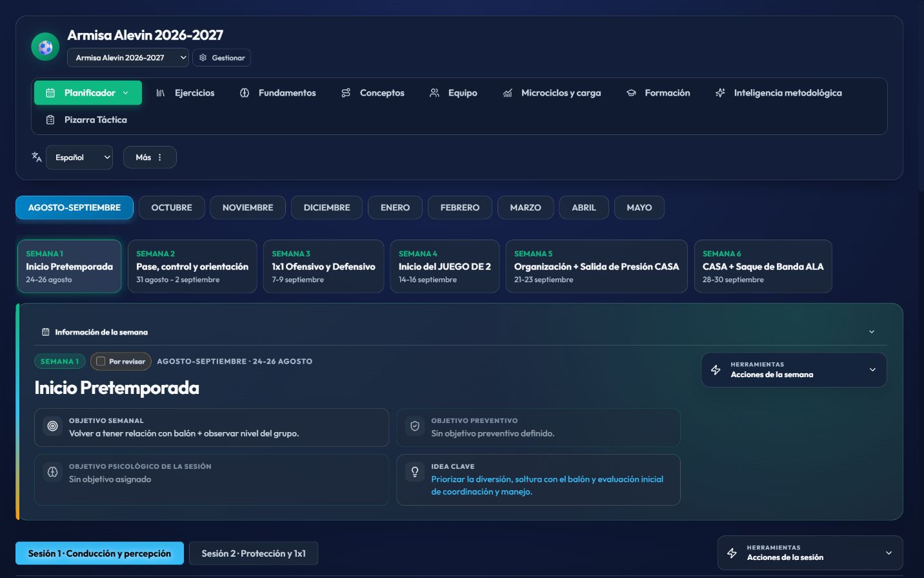Viewport: 924px width, 578px height.
Task: Click the soccer ball team logo
Action: 45,46
